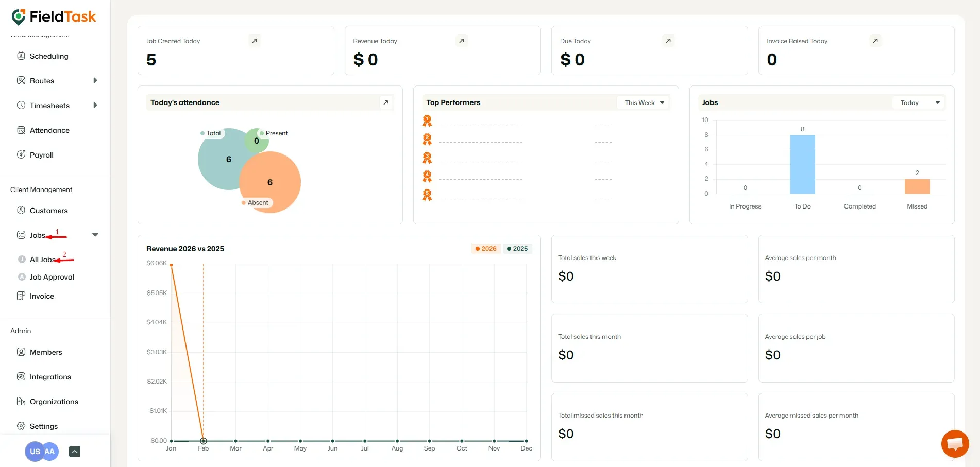The width and height of the screenshot is (980, 467).
Task: Click the To Do bar in Jobs chart
Action: 802,164
